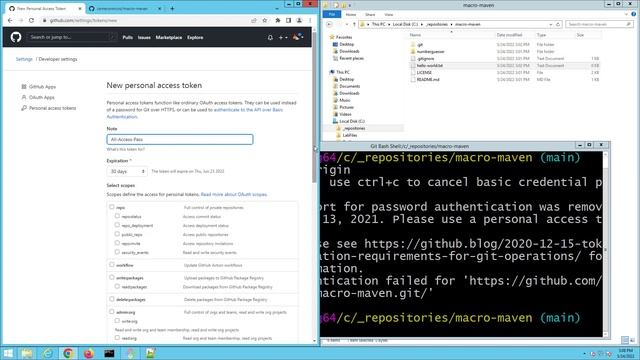The height and width of the screenshot is (360, 640).
Task: Open Quick Access Toolbar customize dropdown
Action: click(x=350, y=5)
